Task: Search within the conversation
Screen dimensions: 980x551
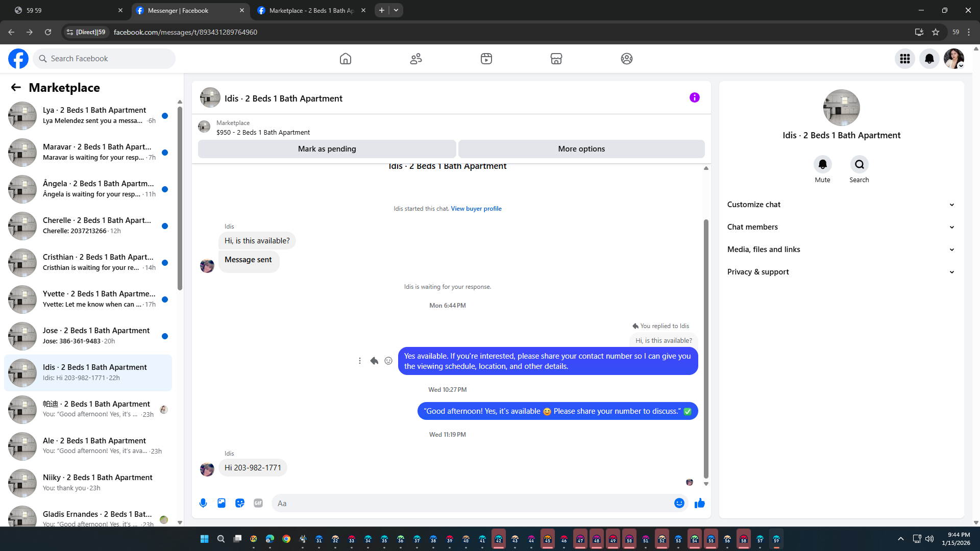Action: 859,164
